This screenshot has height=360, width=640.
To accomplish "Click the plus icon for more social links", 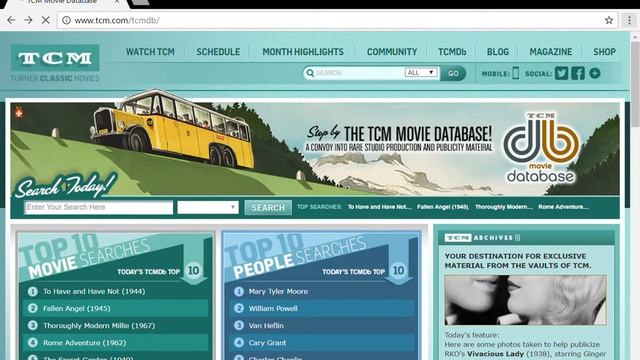I will click(x=595, y=73).
